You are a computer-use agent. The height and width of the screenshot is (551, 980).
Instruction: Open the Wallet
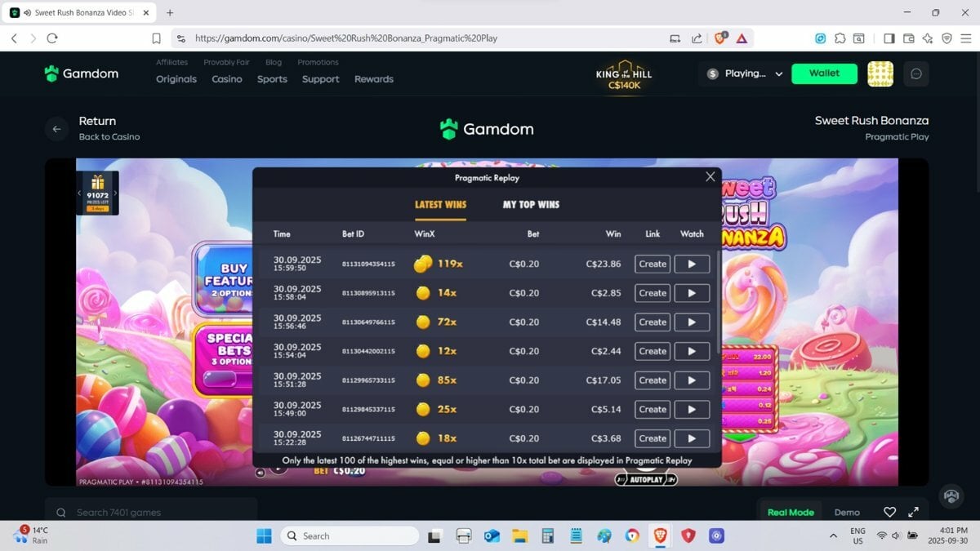click(824, 73)
